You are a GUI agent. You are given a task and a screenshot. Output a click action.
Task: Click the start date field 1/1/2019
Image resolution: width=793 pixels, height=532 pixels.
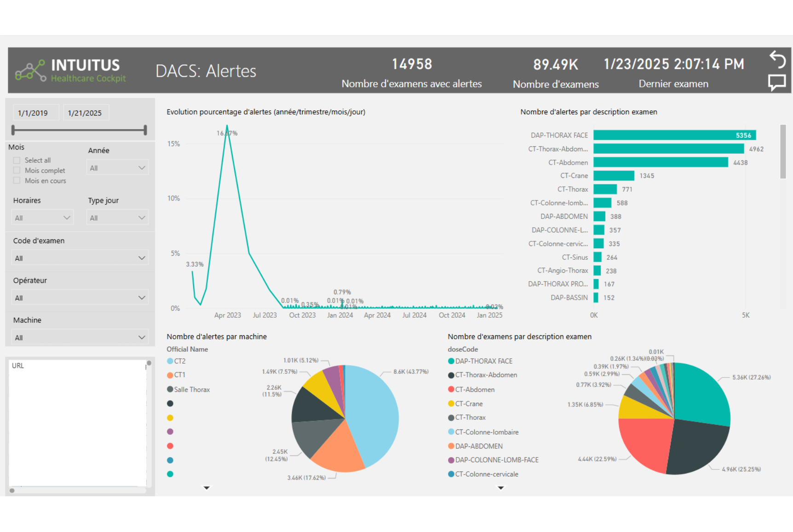pyautogui.click(x=33, y=113)
